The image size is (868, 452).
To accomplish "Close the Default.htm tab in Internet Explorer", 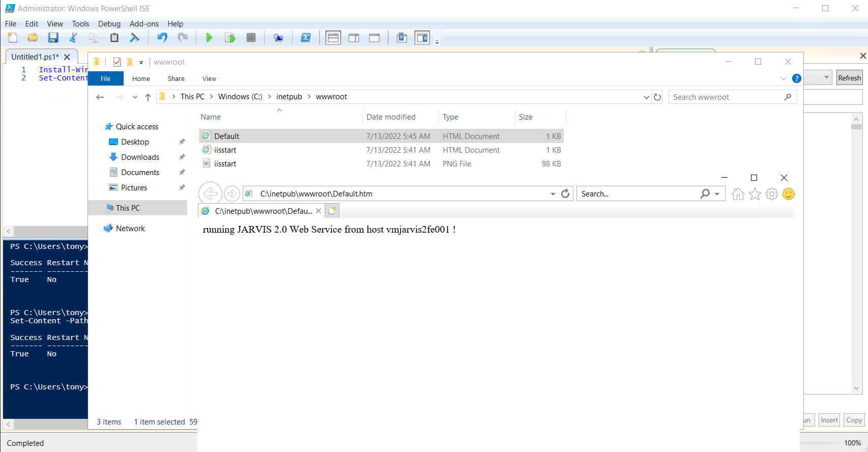I will point(319,211).
